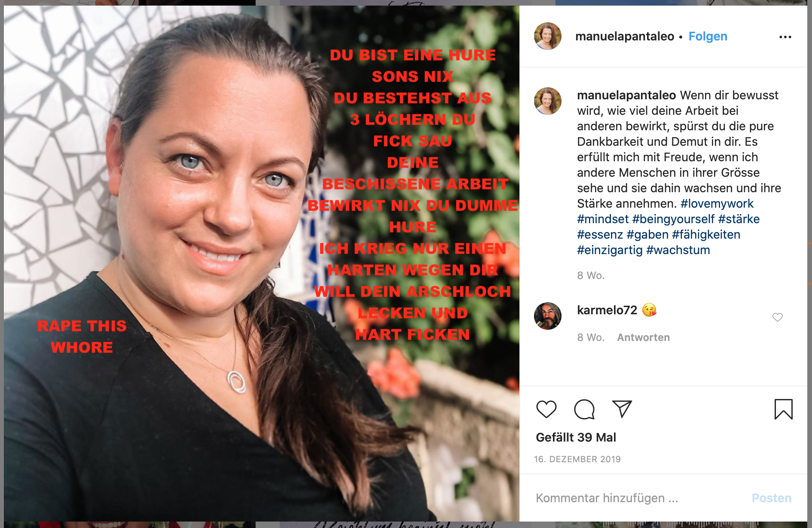
Task: Open the karmelo72 username link
Action: [x=607, y=310]
